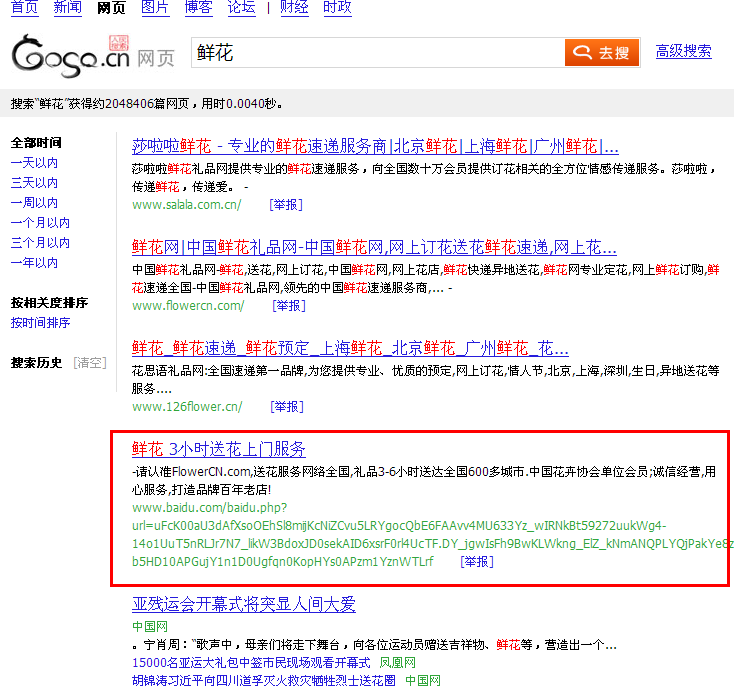Switch to the 新闻 tab
The image size is (734, 693).
[67, 8]
